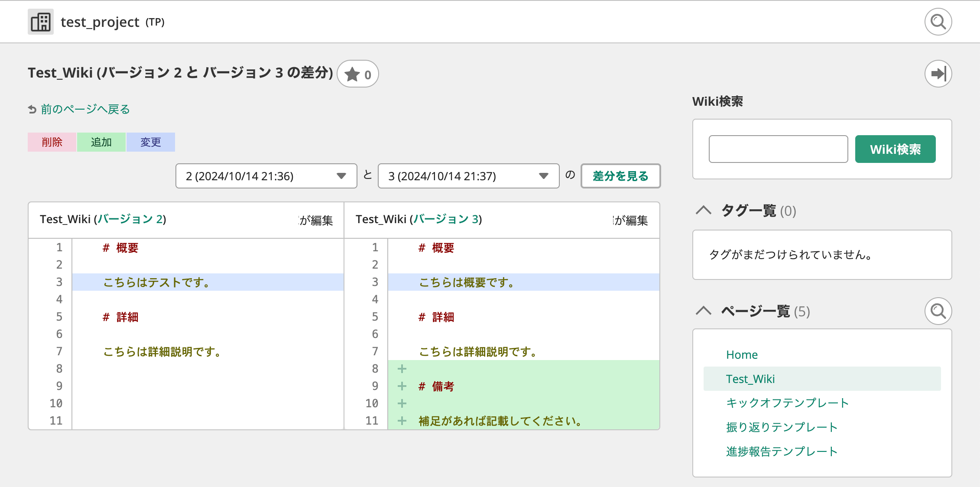The height and width of the screenshot is (487, 980).
Task: Collapse sidebar with the arrow-bar icon
Action: [x=938, y=74]
